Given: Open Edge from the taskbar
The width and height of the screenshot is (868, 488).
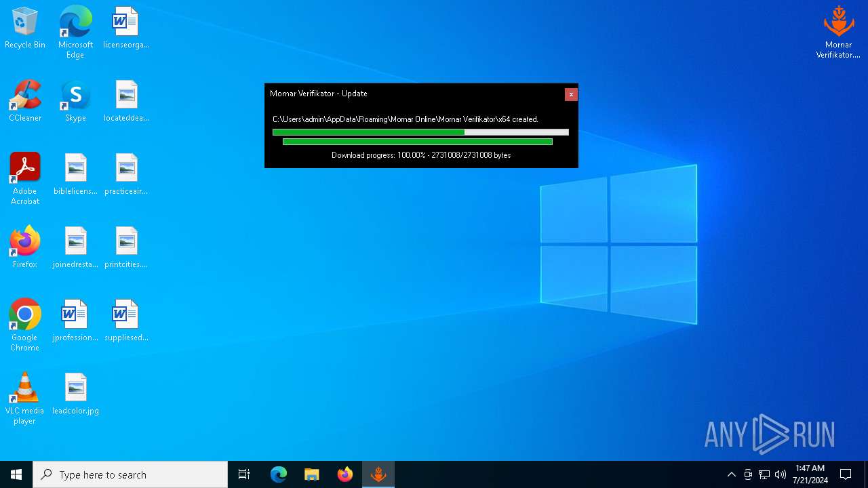Looking at the screenshot, I should click(x=279, y=474).
